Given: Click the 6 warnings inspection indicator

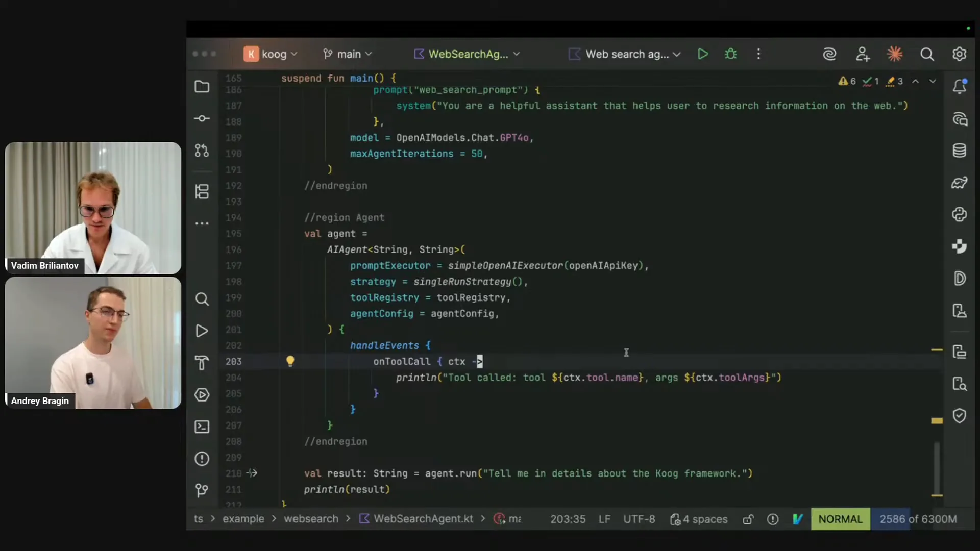Looking at the screenshot, I should coord(847,81).
